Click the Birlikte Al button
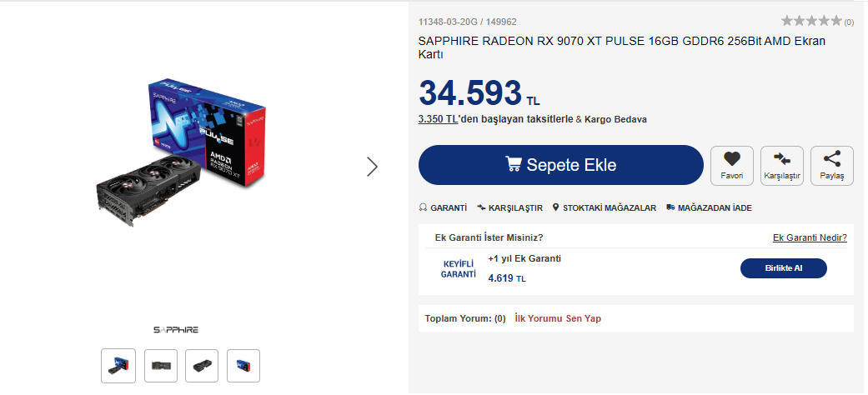 tap(783, 268)
